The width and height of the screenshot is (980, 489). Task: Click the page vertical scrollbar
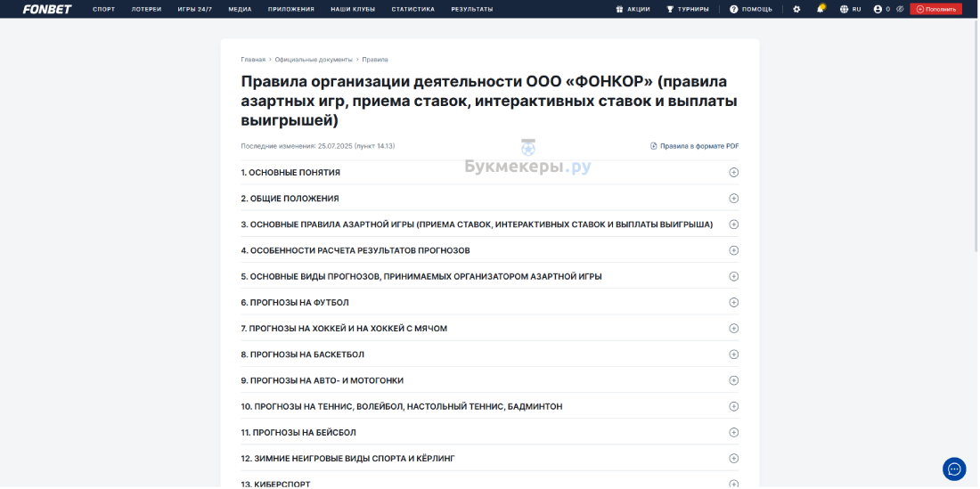pos(975,134)
